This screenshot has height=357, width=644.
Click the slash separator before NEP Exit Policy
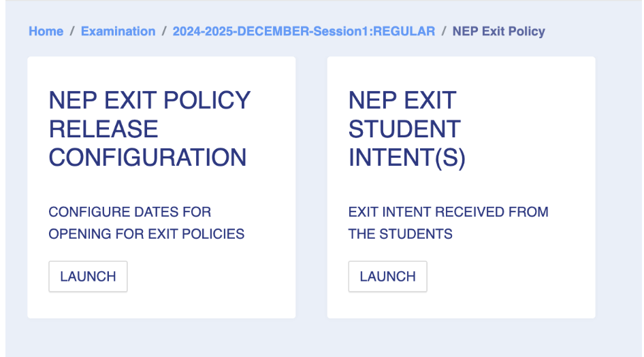[444, 31]
